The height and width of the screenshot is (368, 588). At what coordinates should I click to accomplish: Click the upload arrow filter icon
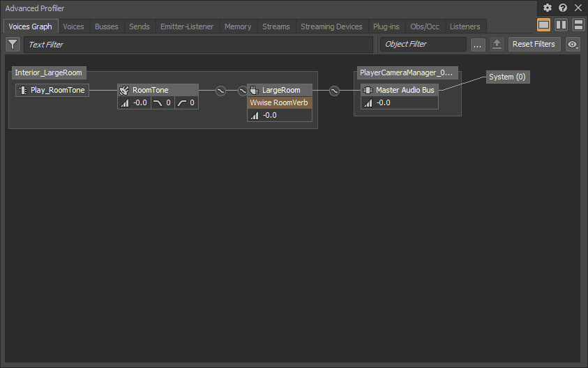497,44
